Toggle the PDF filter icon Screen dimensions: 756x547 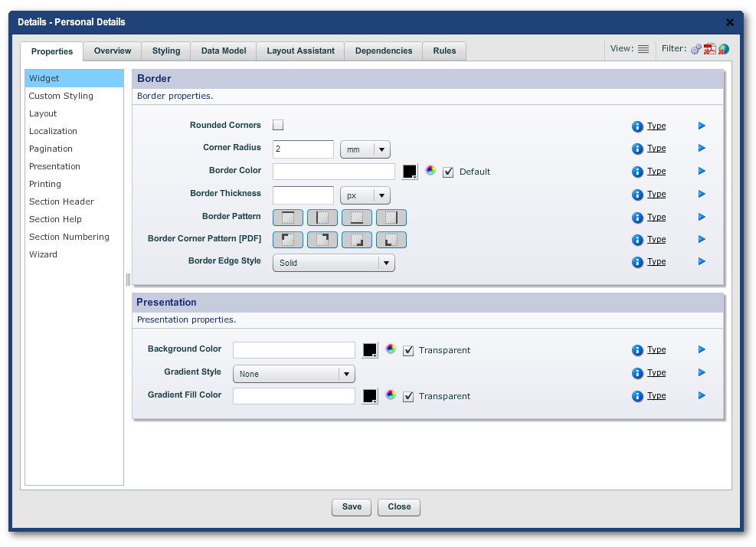[709, 49]
